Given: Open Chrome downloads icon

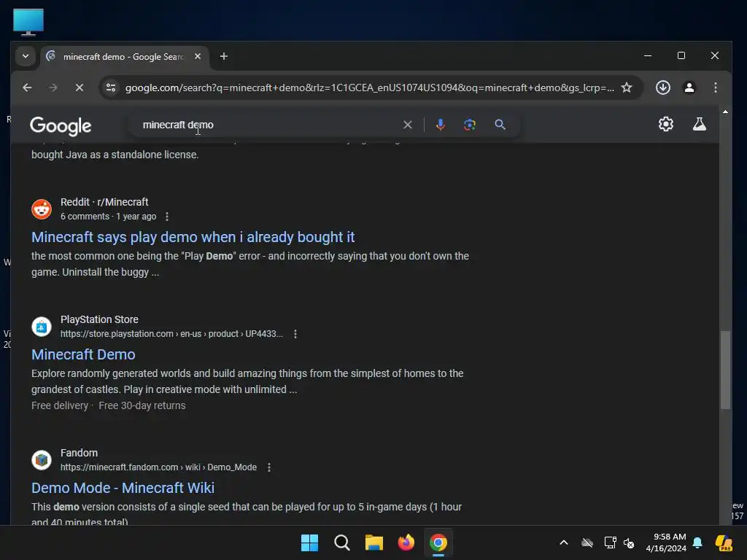Looking at the screenshot, I should point(662,87).
